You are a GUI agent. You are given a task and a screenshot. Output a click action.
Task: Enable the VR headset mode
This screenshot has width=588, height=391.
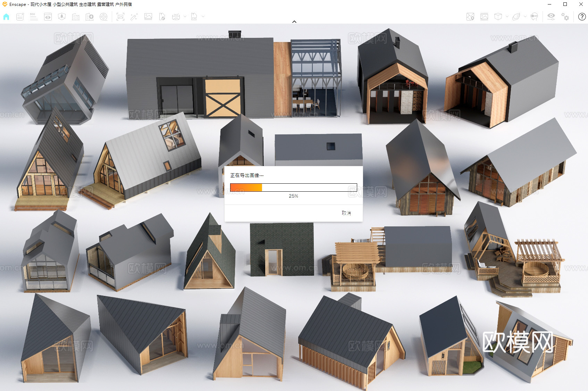(535, 17)
